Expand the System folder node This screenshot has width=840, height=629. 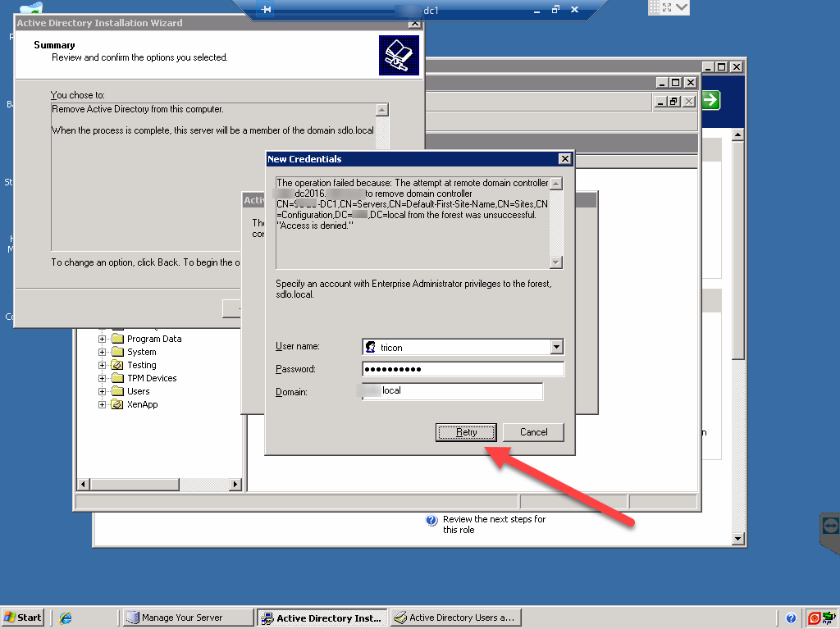click(102, 352)
